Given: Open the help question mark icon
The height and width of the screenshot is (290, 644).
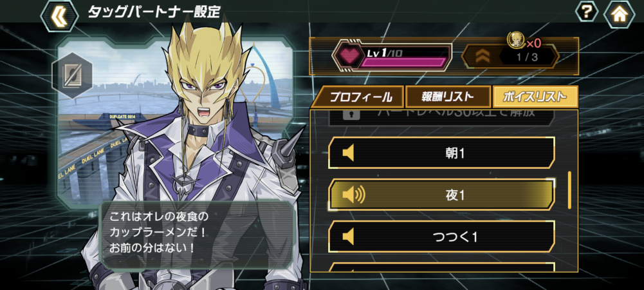Looking at the screenshot, I should pyautogui.click(x=587, y=12).
